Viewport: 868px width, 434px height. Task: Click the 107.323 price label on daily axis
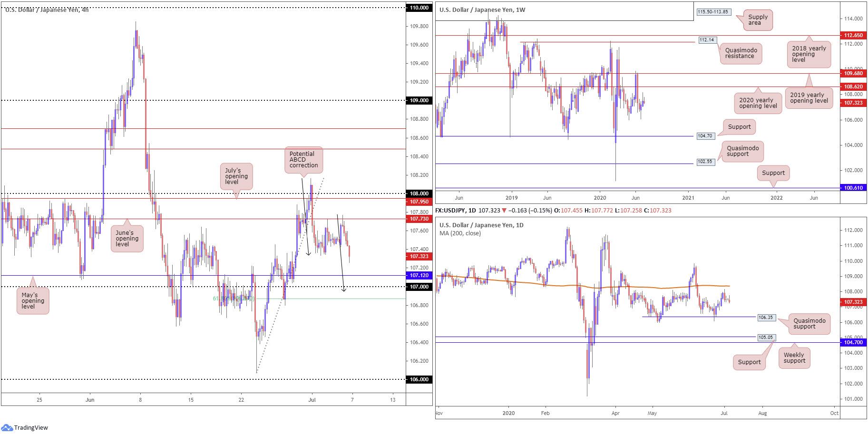tap(853, 302)
